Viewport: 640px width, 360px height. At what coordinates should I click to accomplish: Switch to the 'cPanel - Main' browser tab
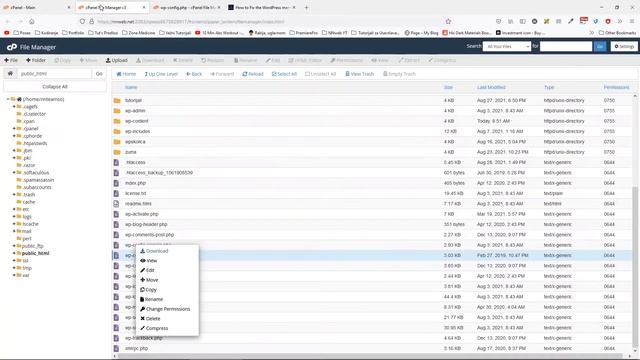37,7
